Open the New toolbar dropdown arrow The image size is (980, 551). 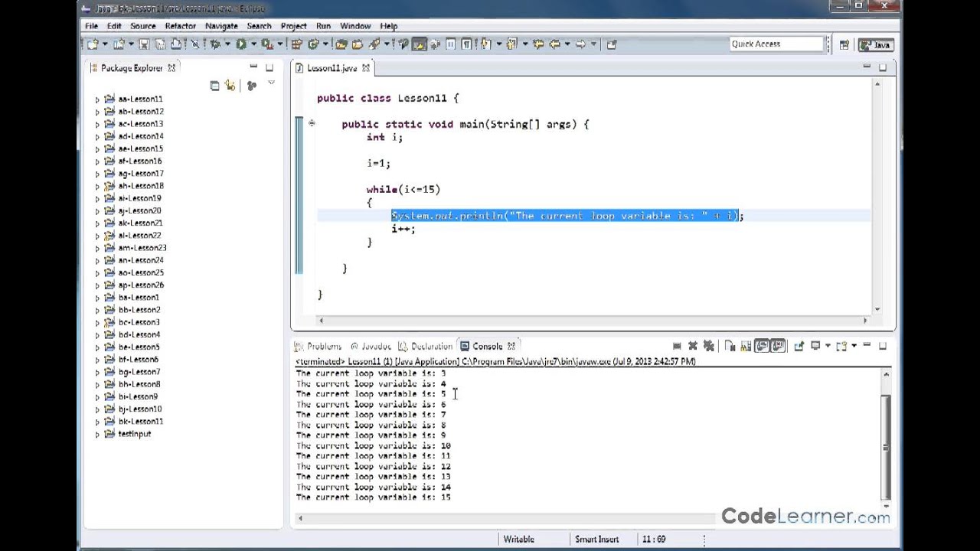coord(105,44)
